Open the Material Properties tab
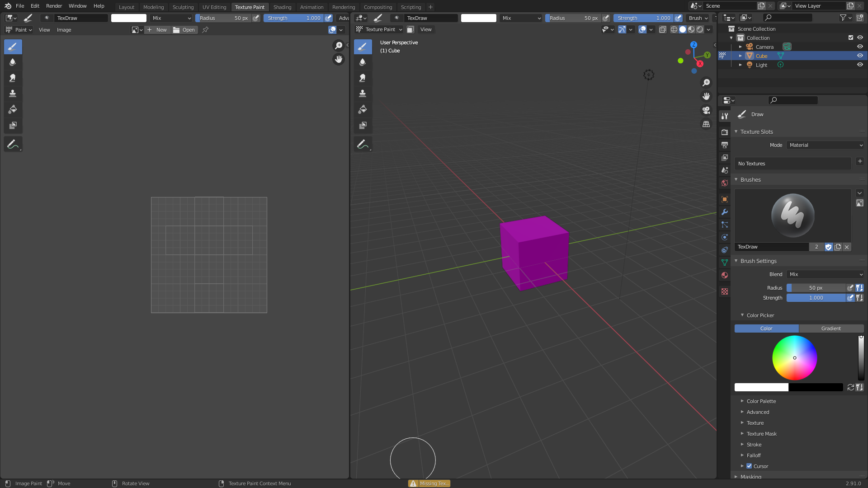This screenshot has height=488, width=868. [x=724, y=275]
